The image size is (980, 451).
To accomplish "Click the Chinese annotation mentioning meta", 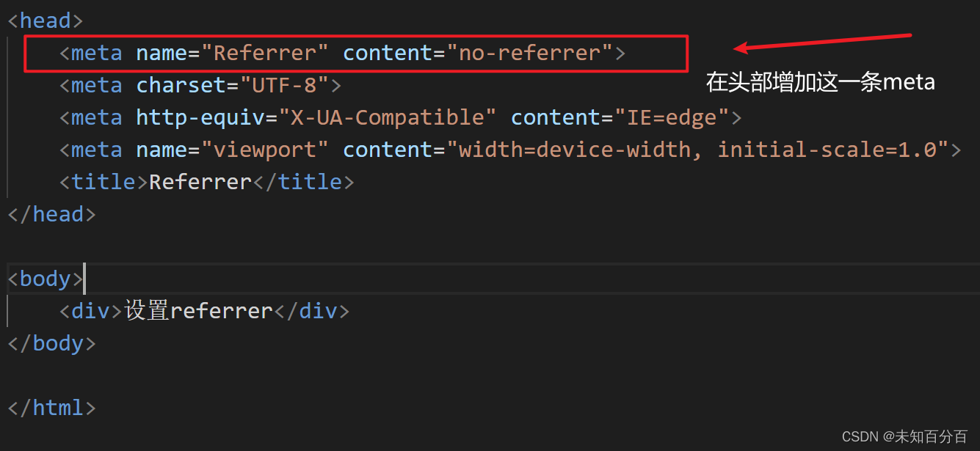I will click(820, 81).
